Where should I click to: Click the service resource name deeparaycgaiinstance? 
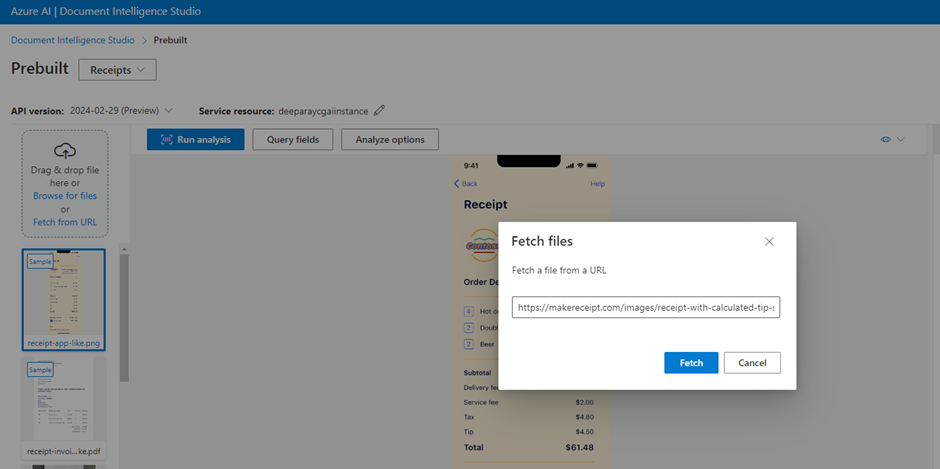[x=323, y=111]
